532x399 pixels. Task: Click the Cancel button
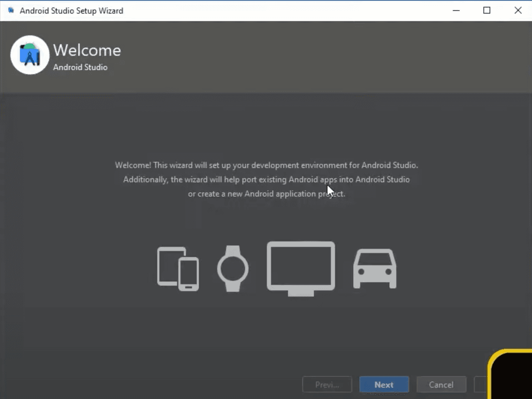tap(441, 384)
